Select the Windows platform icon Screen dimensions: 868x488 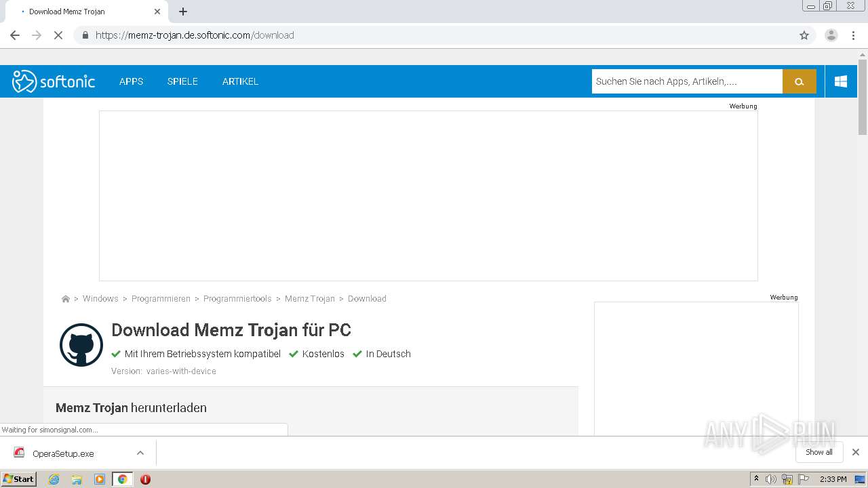(x=841, y=81)
